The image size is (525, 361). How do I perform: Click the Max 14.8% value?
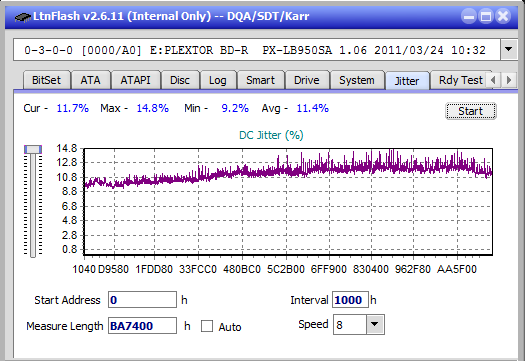152,108
